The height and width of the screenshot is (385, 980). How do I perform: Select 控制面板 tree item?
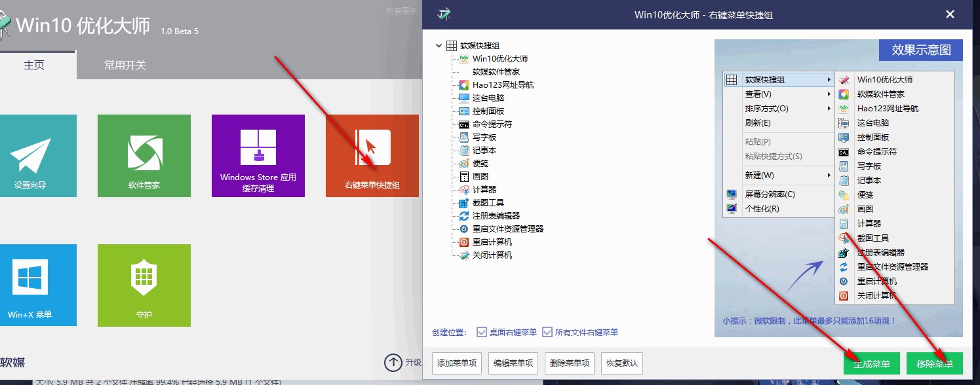[488, 111]
